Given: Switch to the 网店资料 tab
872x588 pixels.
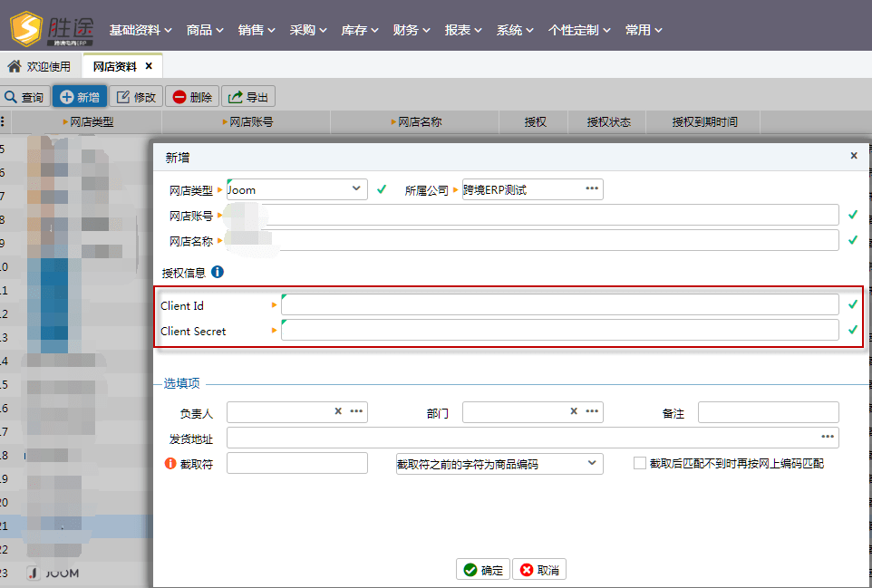Looking at the screenshot, I should click(x=114, y=67).
